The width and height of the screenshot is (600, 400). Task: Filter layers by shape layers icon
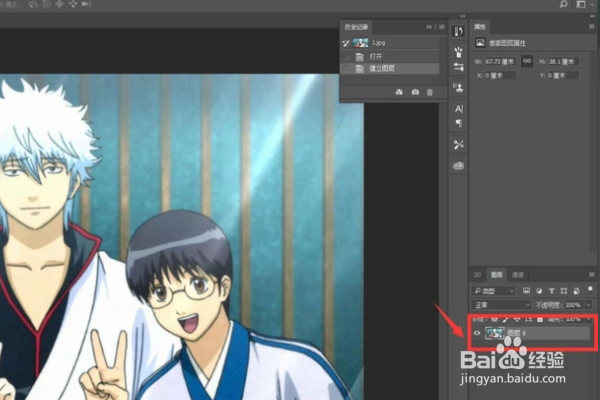(x=564, y=291)
